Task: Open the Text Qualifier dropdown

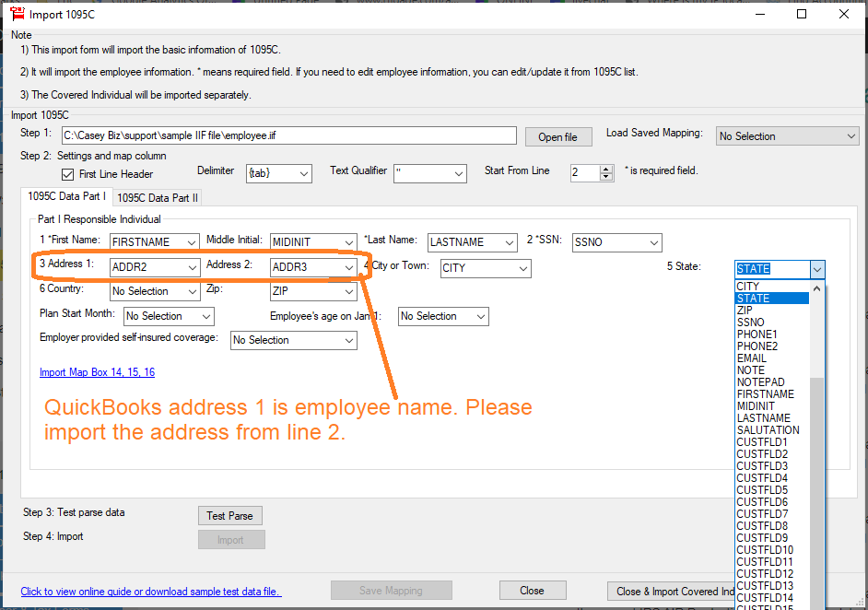Action: click(458, 173)
